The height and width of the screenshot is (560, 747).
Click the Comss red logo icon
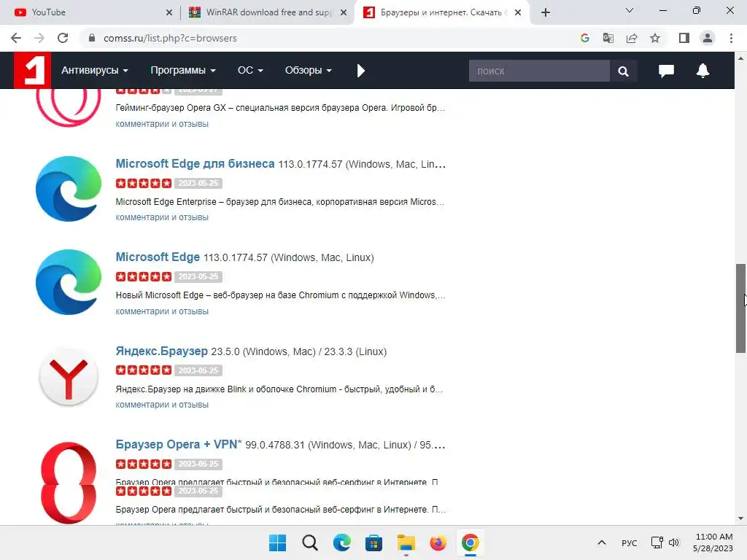tap(32, 71)
